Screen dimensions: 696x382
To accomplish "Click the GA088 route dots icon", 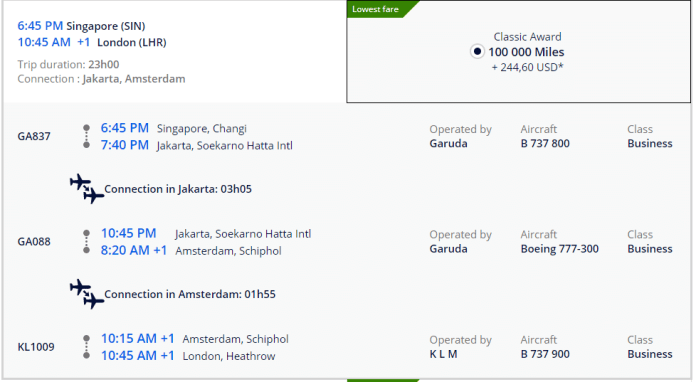I will click(x=87, y=242).
